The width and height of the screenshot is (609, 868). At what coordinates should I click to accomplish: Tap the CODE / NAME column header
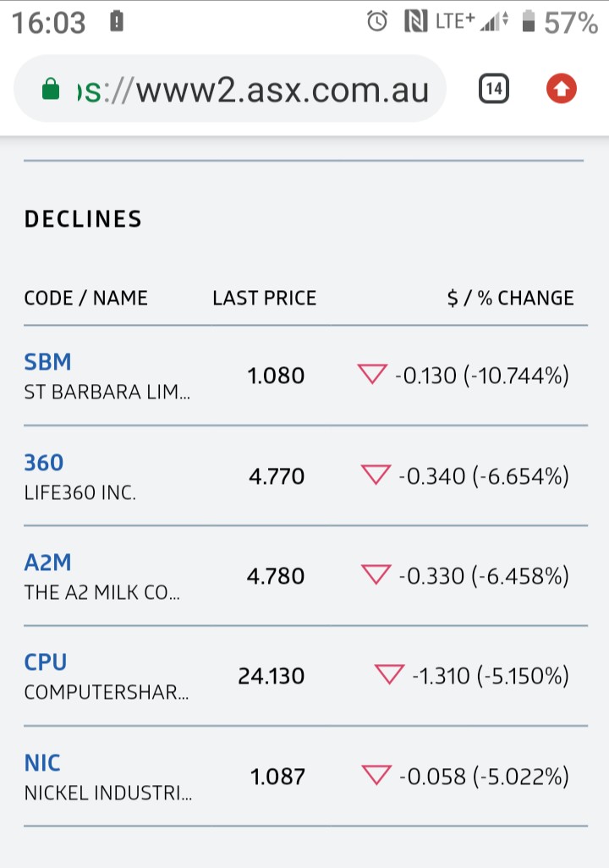point(86,298)
